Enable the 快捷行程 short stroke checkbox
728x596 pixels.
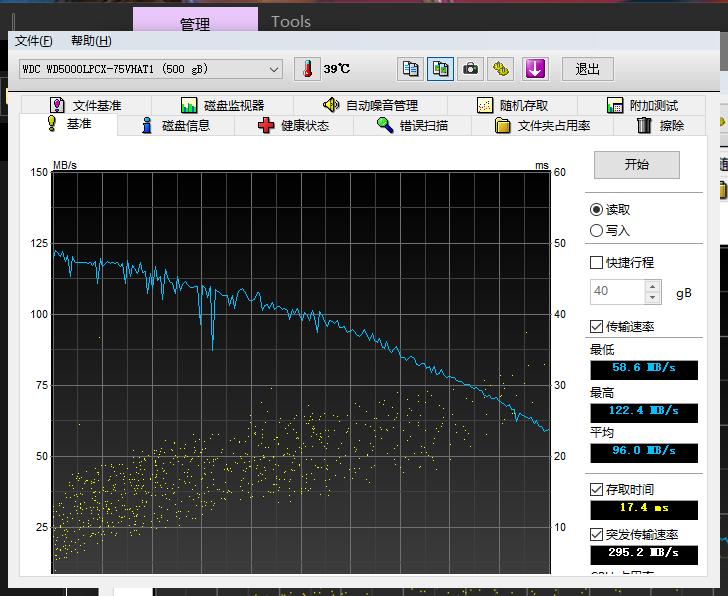click(x=597, y=263)
